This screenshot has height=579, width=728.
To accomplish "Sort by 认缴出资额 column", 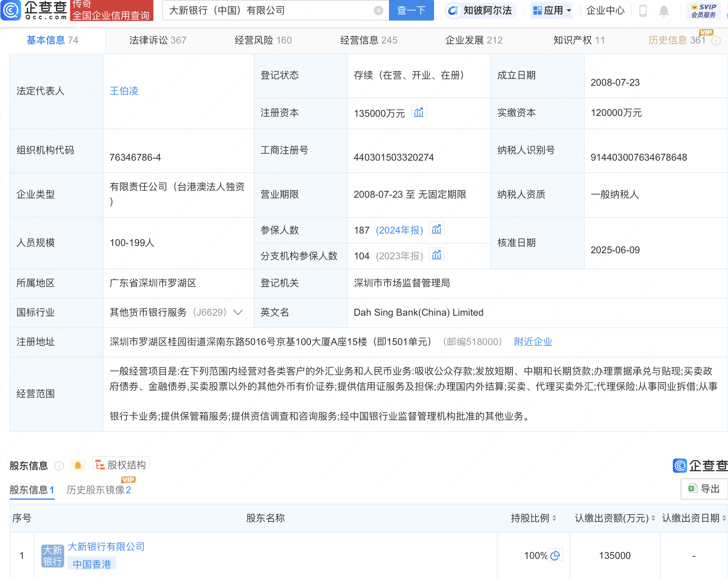I will pos(653,518).
